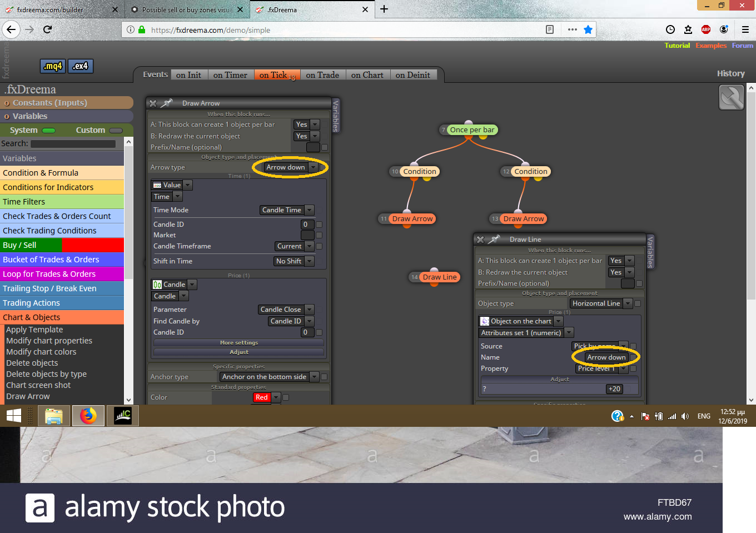Open Trailing Stop / Break Even category
Viewport: 756px width, 533px height.
[x=62, y=288]
